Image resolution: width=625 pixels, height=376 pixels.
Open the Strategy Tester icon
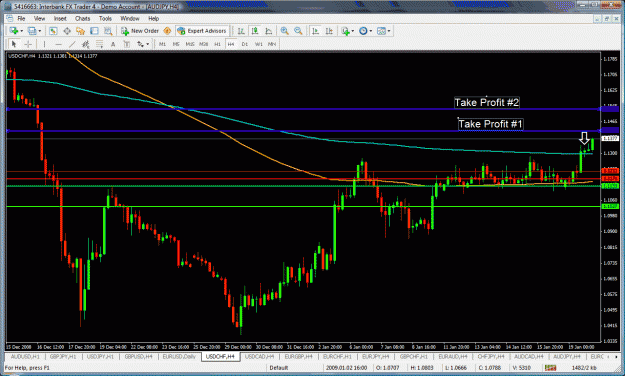(x=108, y=31)
